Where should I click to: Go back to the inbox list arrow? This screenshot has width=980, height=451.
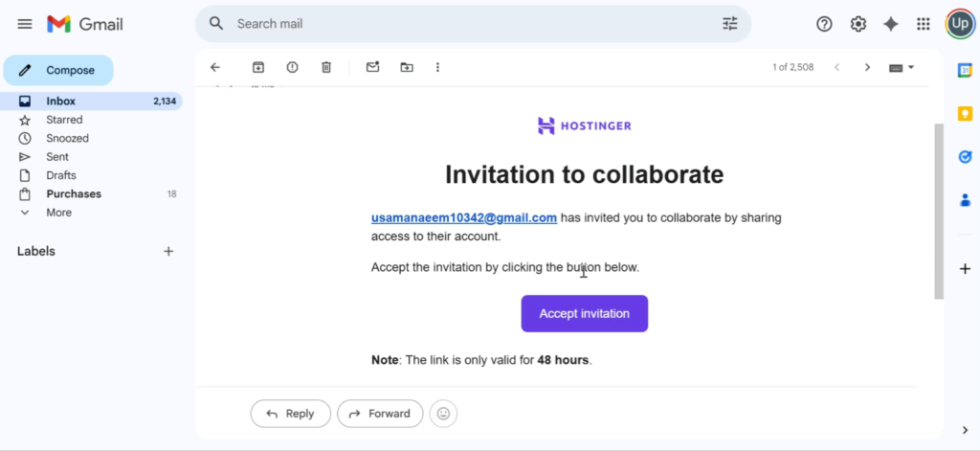click(x=215, y=67)
